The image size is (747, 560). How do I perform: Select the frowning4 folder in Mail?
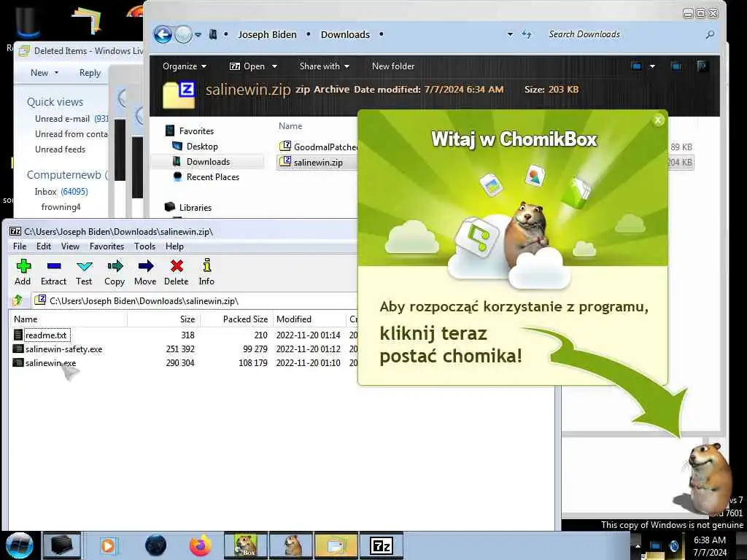[x=61, y=206]
